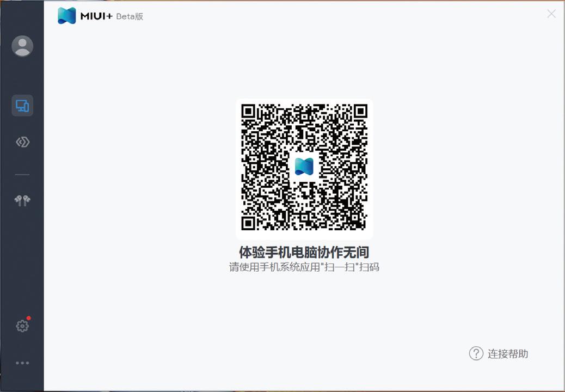Click the user avatar at sidebar top
Screen dimensions: 565x392
pyautogui.click(x=22, y=46)
